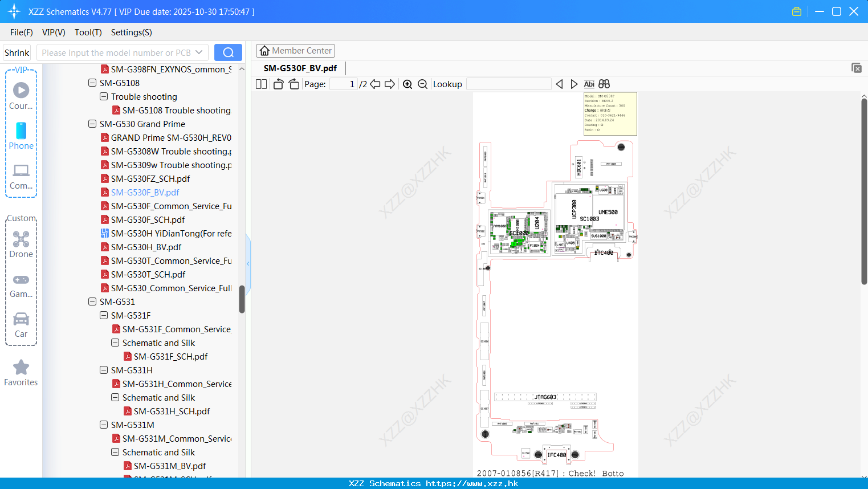
Task: Open the Courses sidebar section
Action: point(21,96)
